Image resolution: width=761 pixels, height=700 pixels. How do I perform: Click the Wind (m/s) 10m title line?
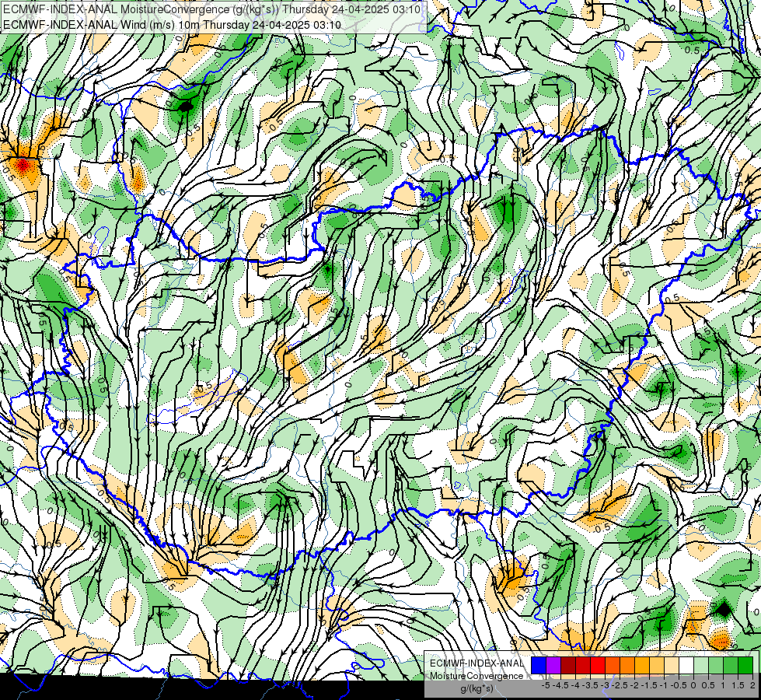pyautogui.click(x=172, y=25)
